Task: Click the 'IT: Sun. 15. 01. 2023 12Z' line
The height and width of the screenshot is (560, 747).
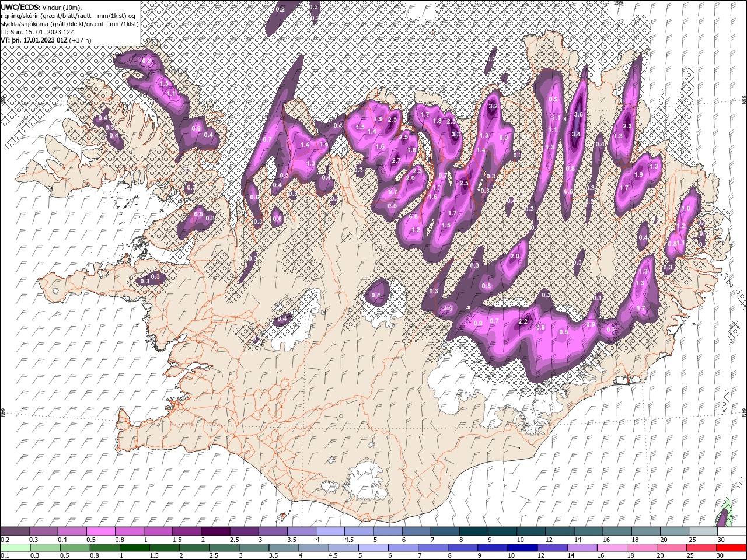Action: (37, 32)
